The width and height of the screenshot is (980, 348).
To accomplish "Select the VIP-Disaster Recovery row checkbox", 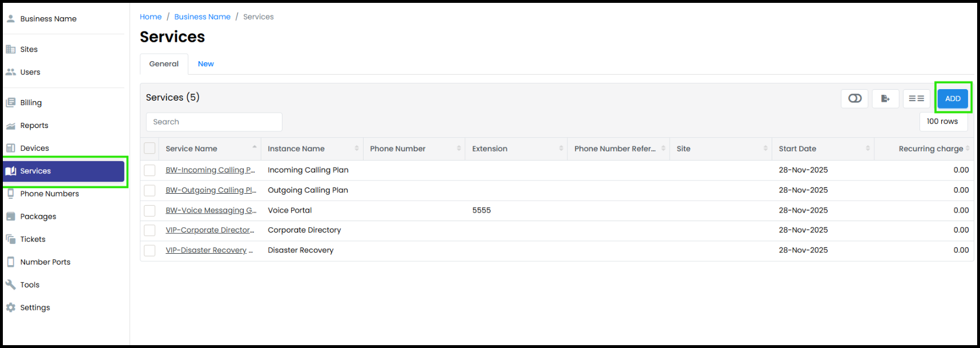I will [x=150, y=250].
